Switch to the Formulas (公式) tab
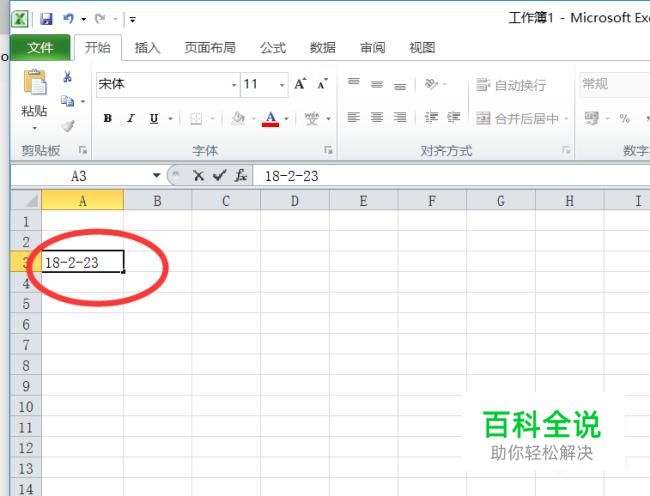This screenshot has height=496, width=650. pos(273,48)
